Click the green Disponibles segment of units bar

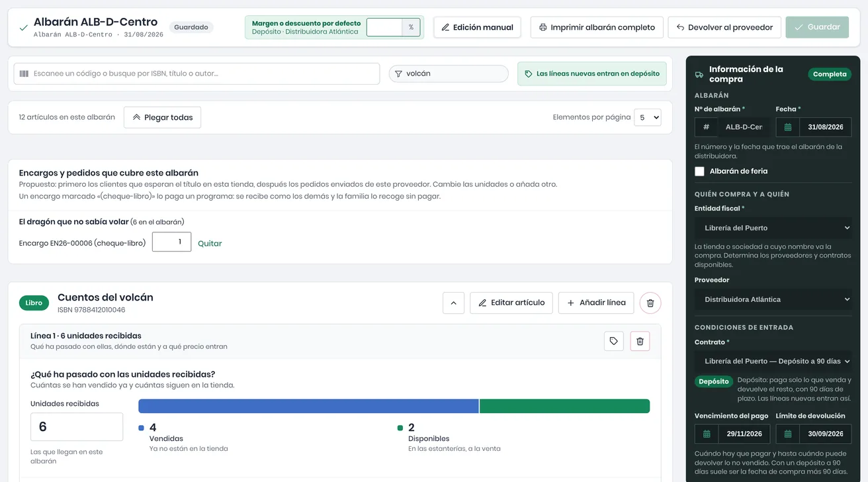click(564, 406)
